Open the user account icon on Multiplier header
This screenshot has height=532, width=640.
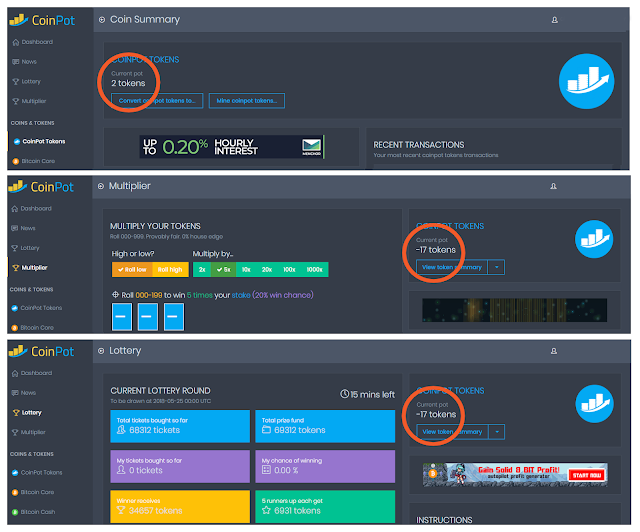[553, 186]
